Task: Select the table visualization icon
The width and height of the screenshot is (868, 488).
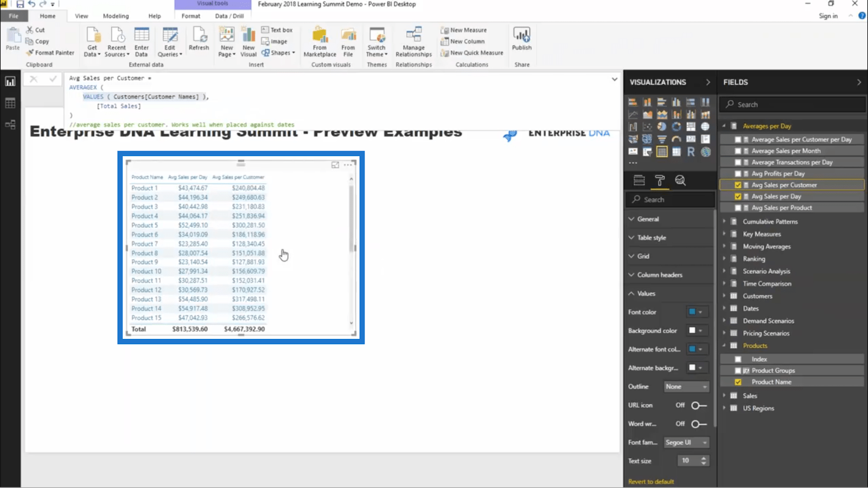Action: 662,152
